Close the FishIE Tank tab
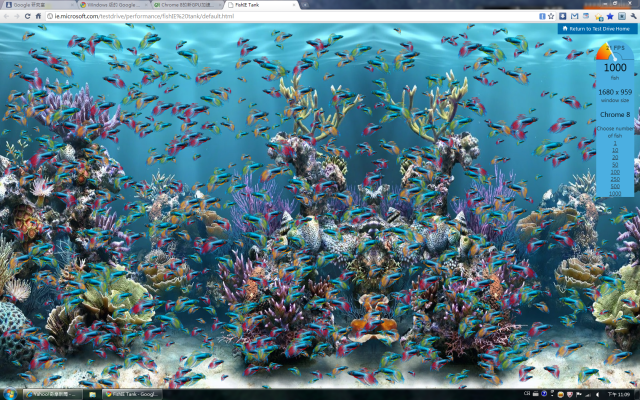640x400 pixels. pyautogui.click(x=293, y=5)
